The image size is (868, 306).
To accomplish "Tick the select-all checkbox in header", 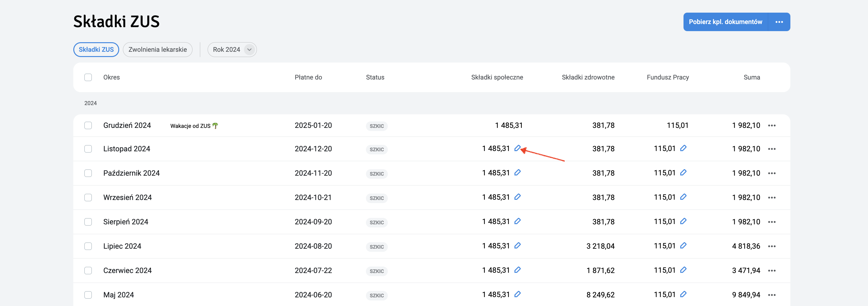I will pos(88,77).
